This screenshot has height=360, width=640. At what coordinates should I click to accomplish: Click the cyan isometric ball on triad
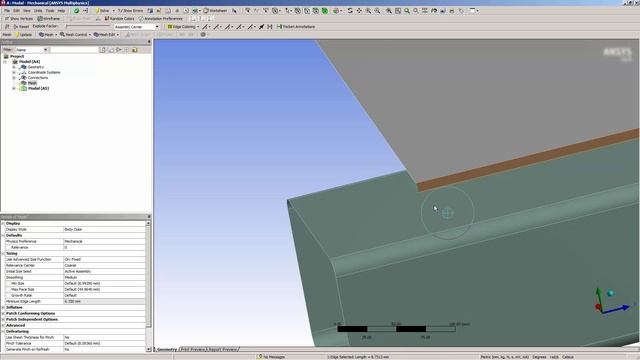click(611, 293)
